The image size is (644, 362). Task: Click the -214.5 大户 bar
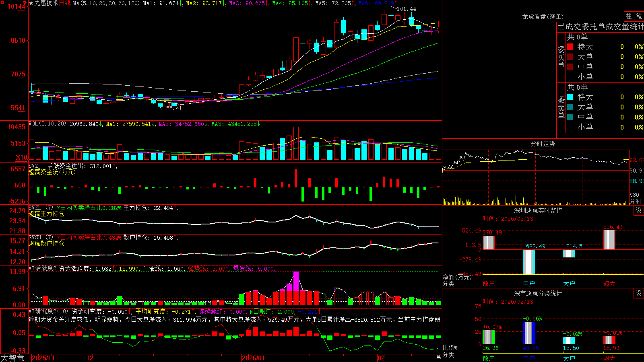(x=569, y=253)
